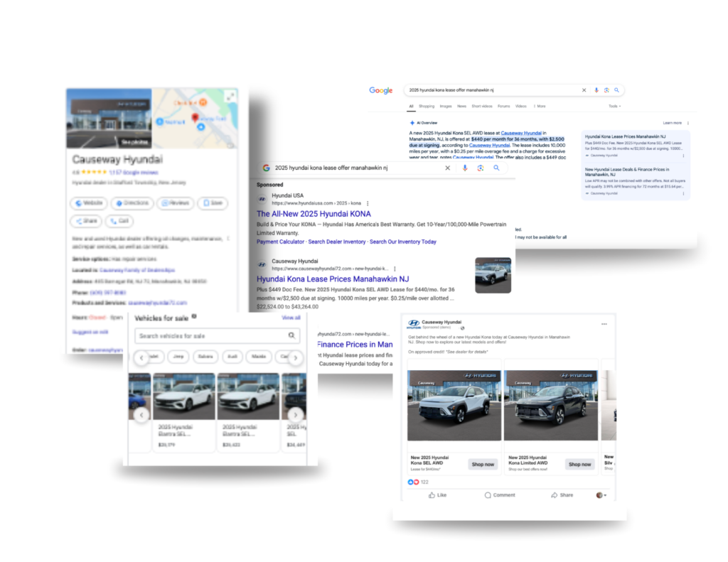Switch to the Images search tab
Viewport: 728px width, 562px height.
pos(445,107)
